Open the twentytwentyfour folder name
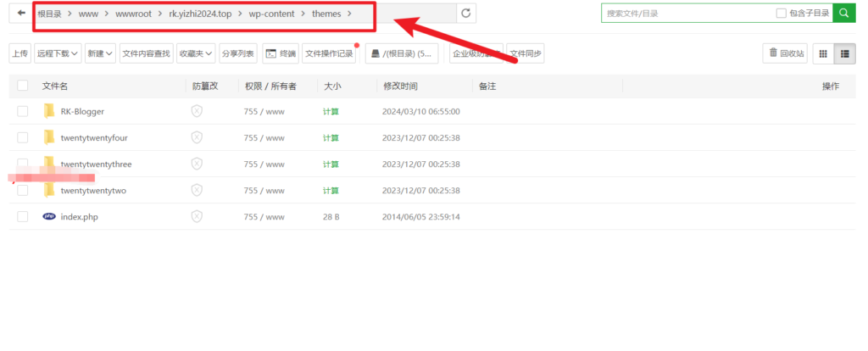The height and width of the screenshot is (351, 868). click(94, 137)
